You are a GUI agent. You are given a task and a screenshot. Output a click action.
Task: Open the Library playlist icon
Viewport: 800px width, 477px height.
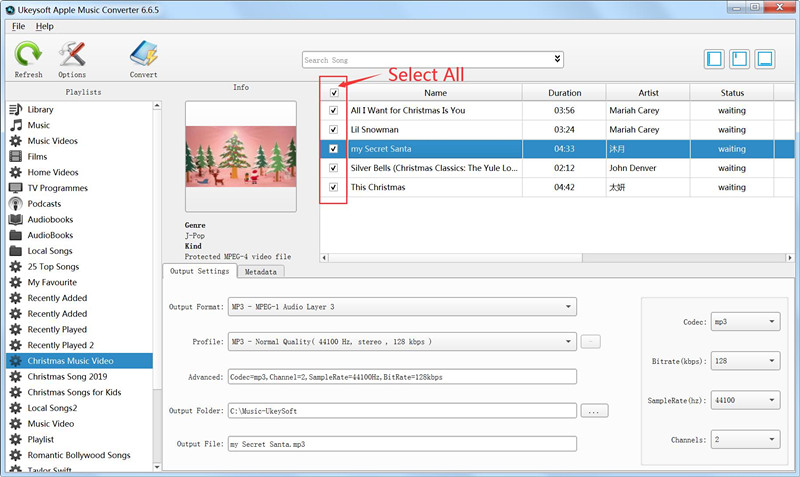pos(16,109)
